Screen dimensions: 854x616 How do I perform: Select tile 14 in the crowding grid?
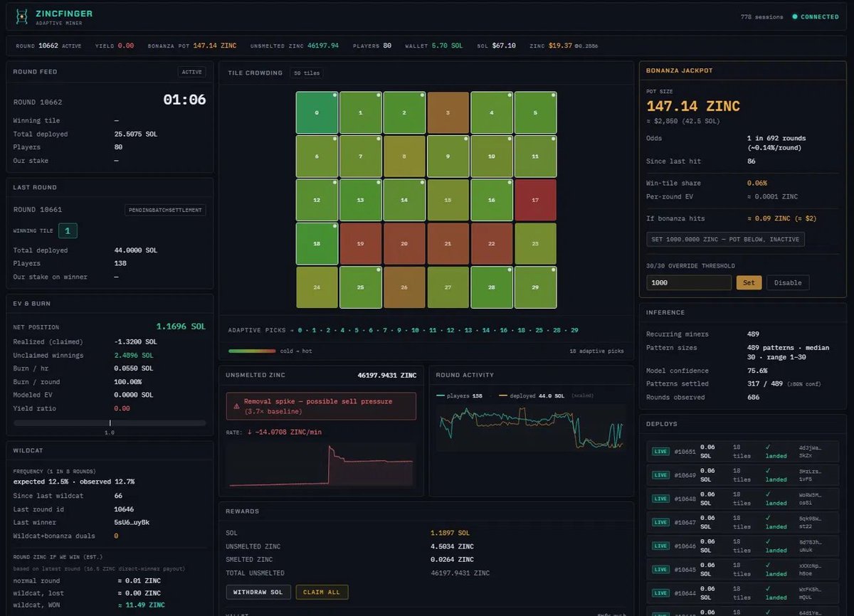pyautogui.click(x=405, y=200)
